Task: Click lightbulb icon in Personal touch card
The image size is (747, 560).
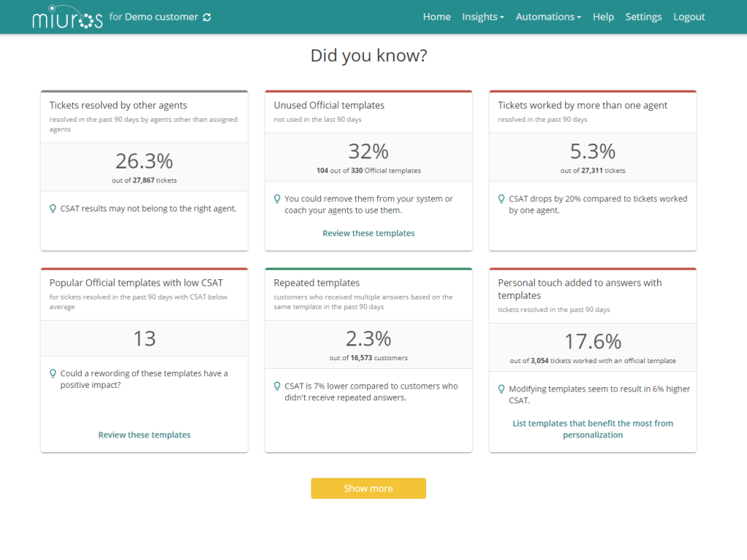Action: [501, 389]
